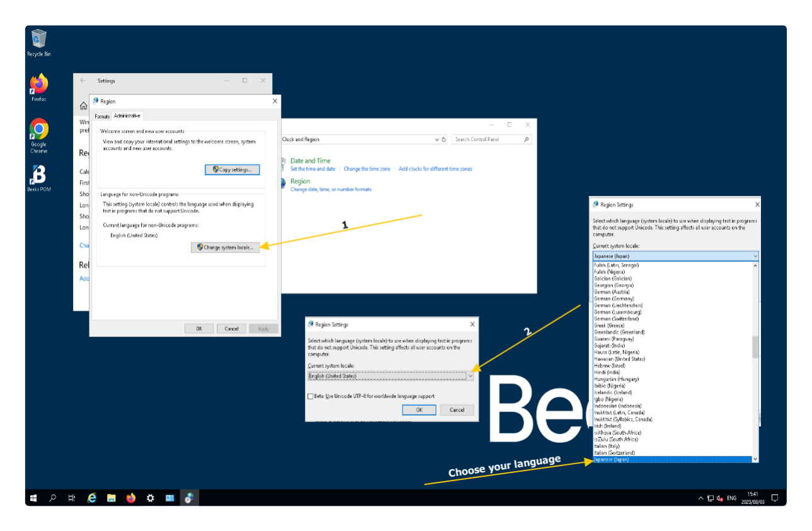Screen dimensions: 812x531
Task: Open Set the time and date link
Action: click(312, 169)
